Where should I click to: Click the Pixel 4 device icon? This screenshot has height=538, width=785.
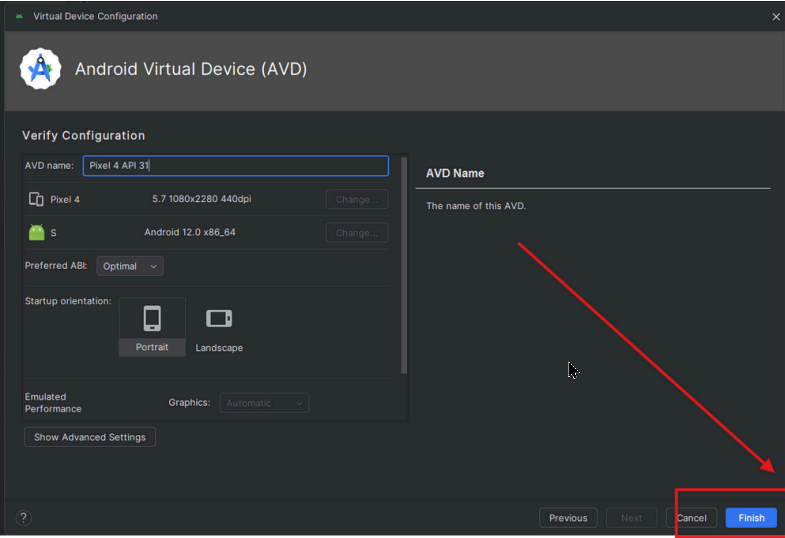tap(36, 199)
